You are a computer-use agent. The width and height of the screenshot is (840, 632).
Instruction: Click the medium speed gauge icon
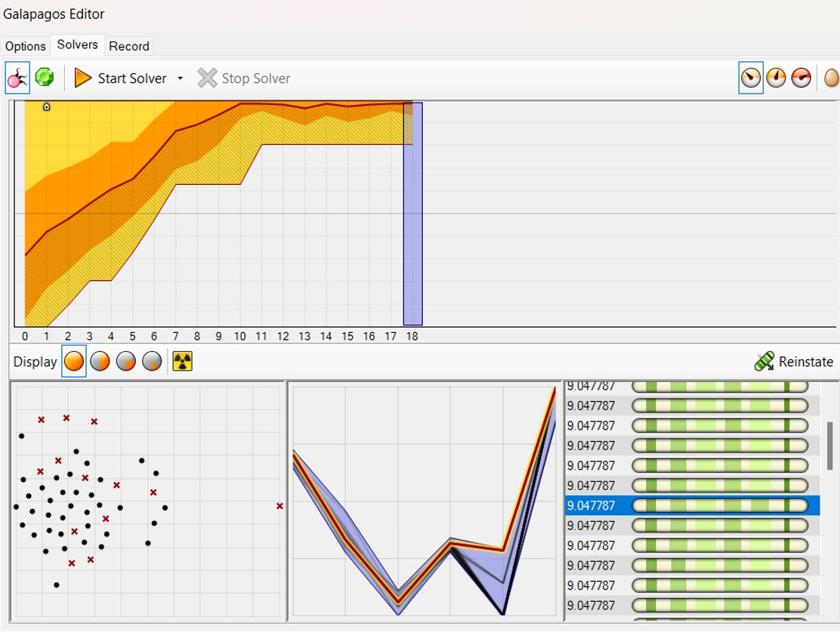(776, 76)
